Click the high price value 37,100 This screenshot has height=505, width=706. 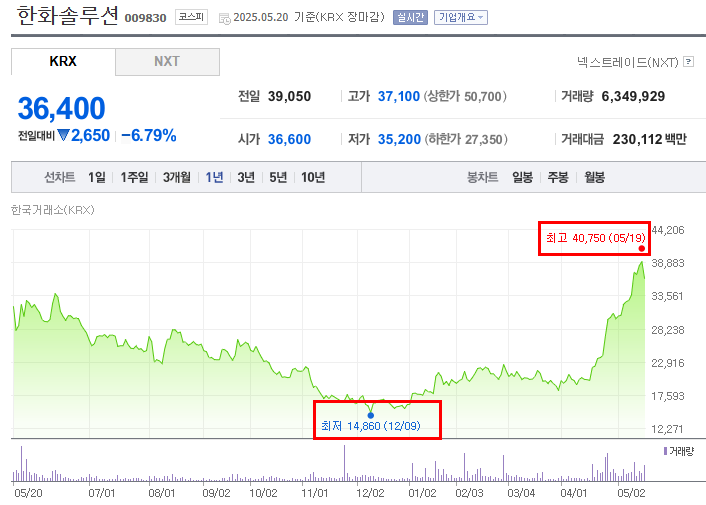point(398,96)
